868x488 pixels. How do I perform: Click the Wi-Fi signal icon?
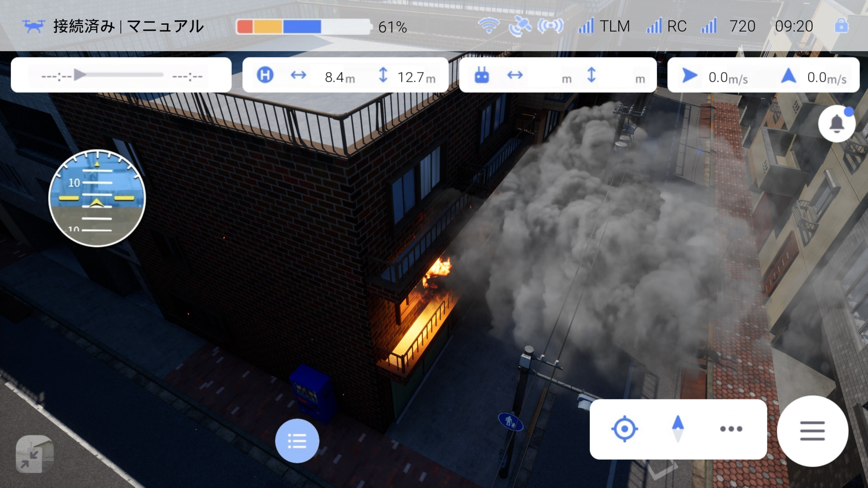point(489,26)
